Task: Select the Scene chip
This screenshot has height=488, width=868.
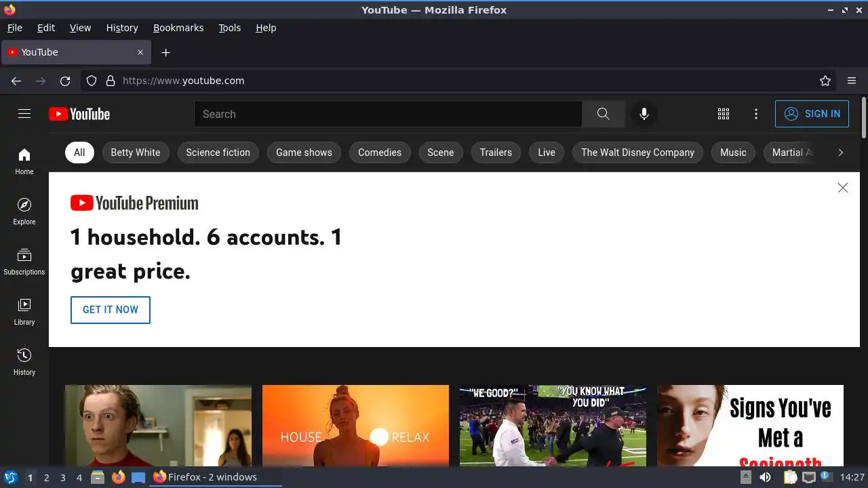Action: (441, 152)
